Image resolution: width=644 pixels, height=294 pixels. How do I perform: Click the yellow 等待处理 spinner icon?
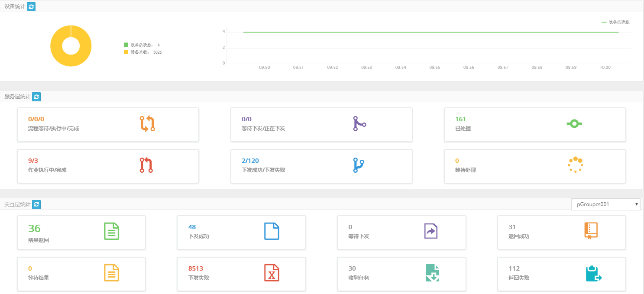coord(575,165)
